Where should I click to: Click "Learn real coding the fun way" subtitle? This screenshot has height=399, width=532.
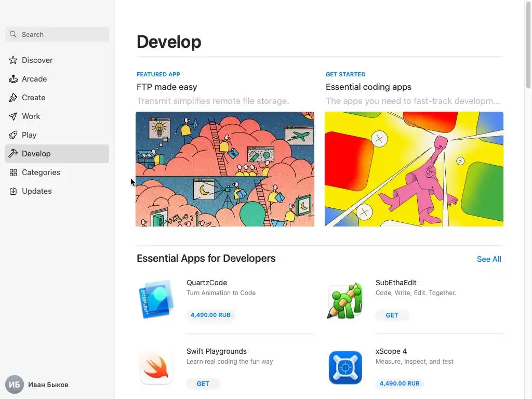(229, 362)
